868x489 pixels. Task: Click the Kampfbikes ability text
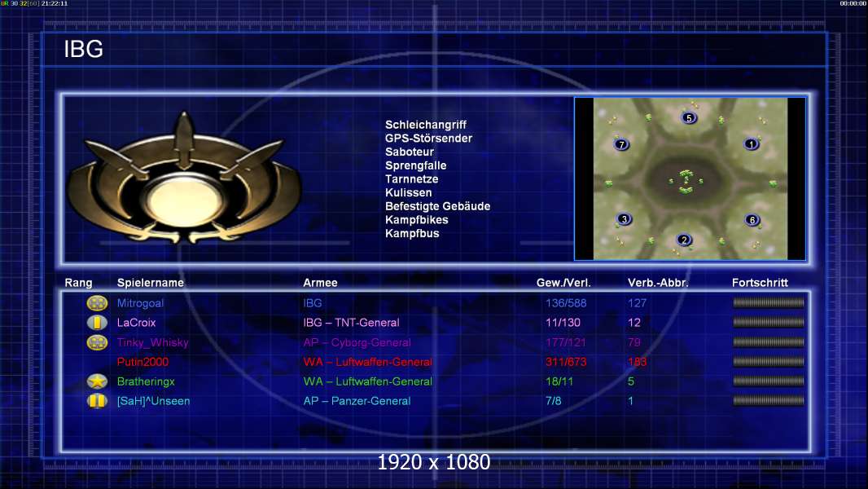point(416,220)
